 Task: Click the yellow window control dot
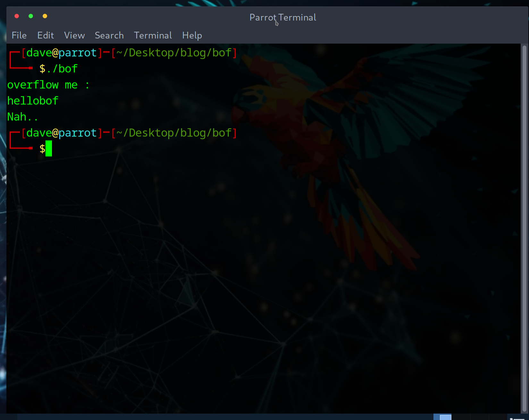[45, 16]
